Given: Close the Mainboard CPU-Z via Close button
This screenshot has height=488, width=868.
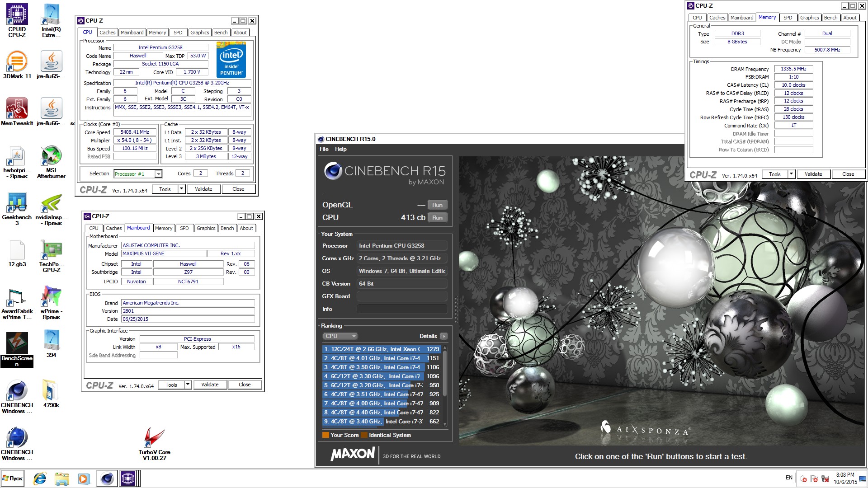Looking at the screenshot, I should tap(245, 385).
